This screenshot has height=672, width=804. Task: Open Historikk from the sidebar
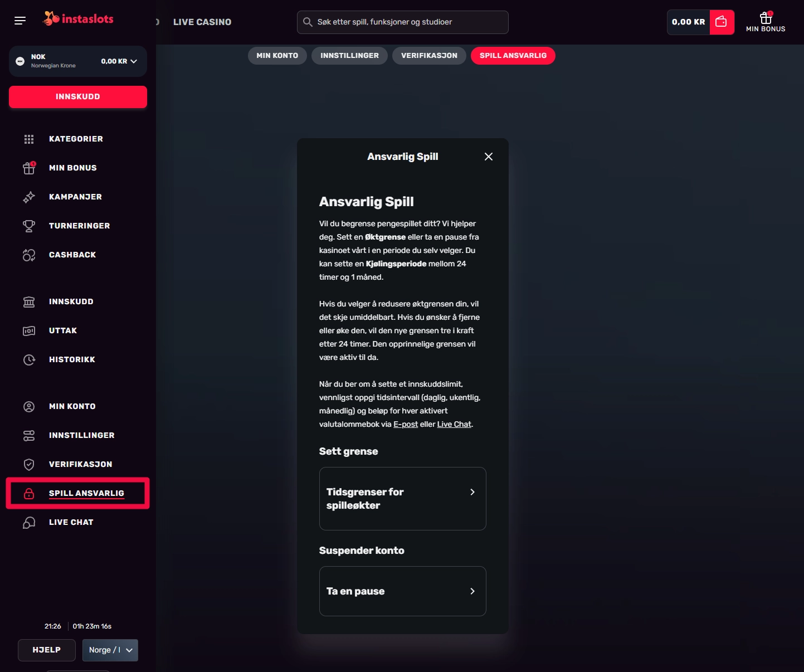click(x=72, y=360)
